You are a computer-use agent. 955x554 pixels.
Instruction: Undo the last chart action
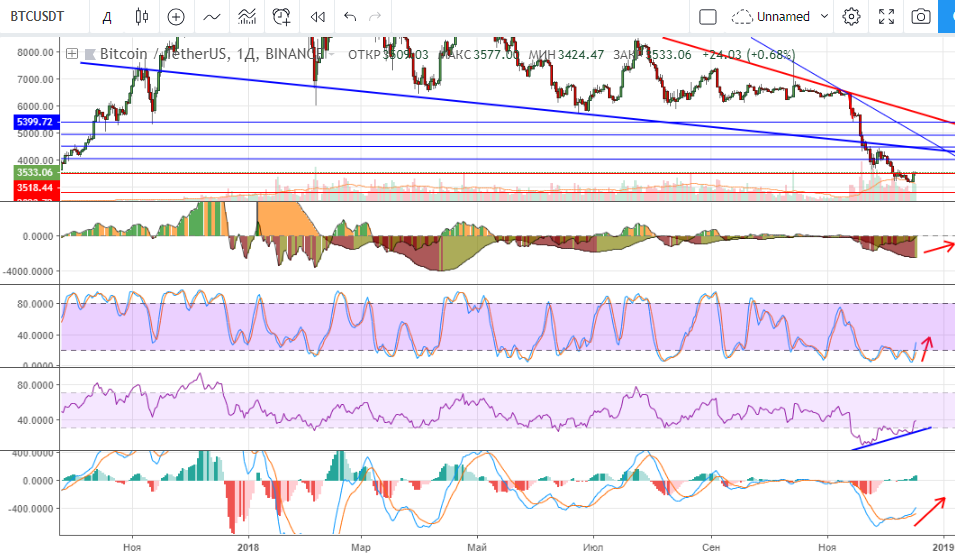coord(349,16)
